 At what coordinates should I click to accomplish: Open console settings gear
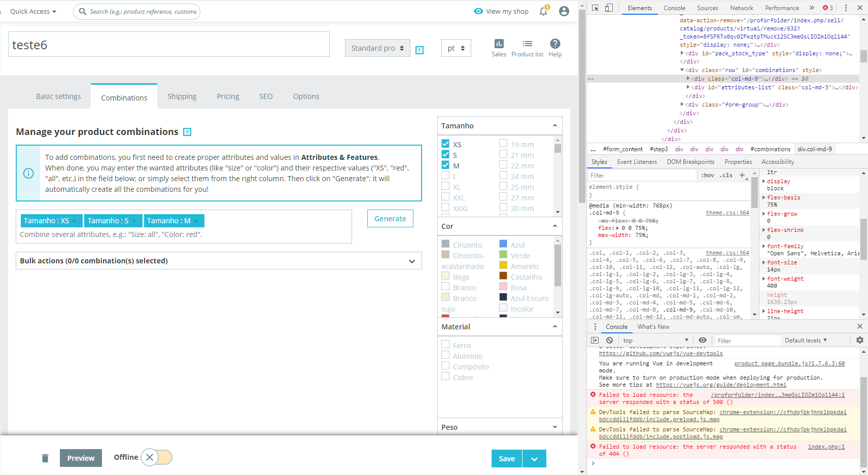tap(860, 340)
